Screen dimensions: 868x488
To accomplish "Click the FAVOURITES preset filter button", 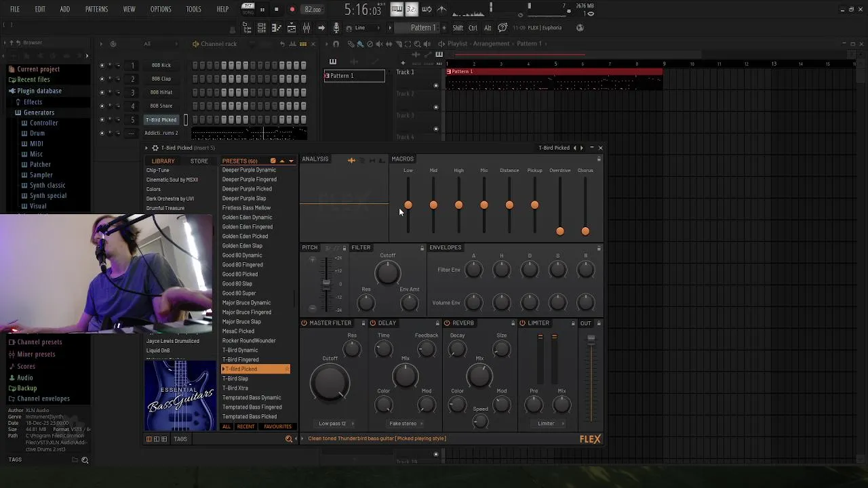I will (277, 427).
